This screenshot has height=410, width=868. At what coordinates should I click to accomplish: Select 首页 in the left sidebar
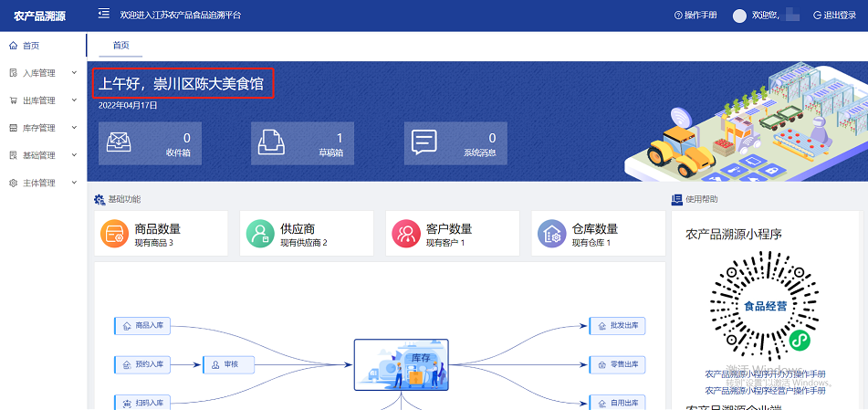[31, 46]
